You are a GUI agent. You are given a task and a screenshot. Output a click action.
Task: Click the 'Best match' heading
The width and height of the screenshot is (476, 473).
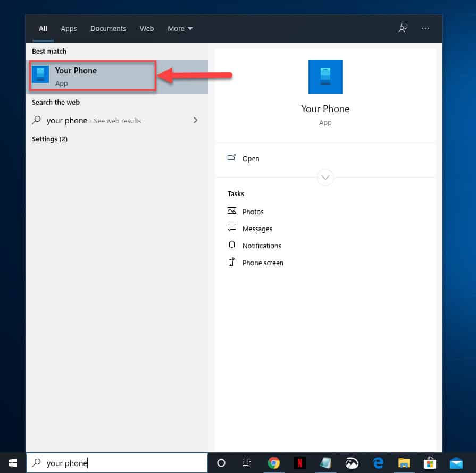pos(49,51)
